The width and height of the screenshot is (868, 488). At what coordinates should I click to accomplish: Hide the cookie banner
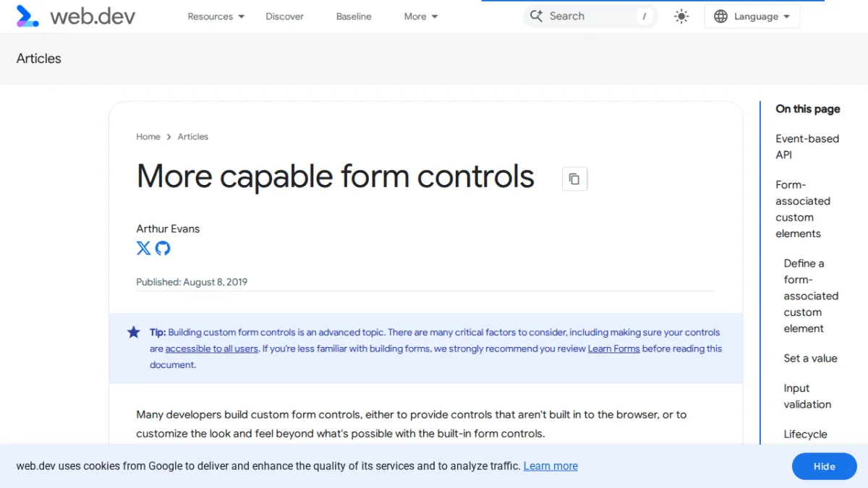(x=824, y=466)
